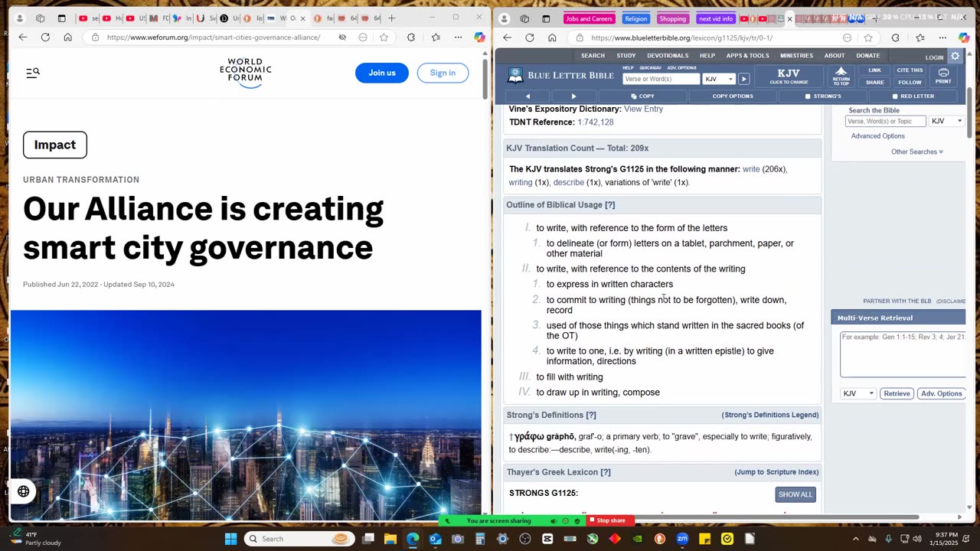
Task: Favorite the weforum page with star icon
Action: tap(384, 37)
